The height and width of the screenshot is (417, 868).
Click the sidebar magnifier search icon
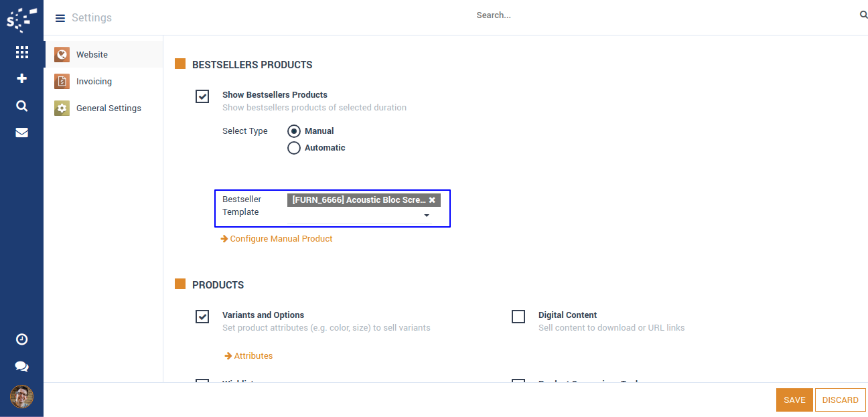[21, 106]
